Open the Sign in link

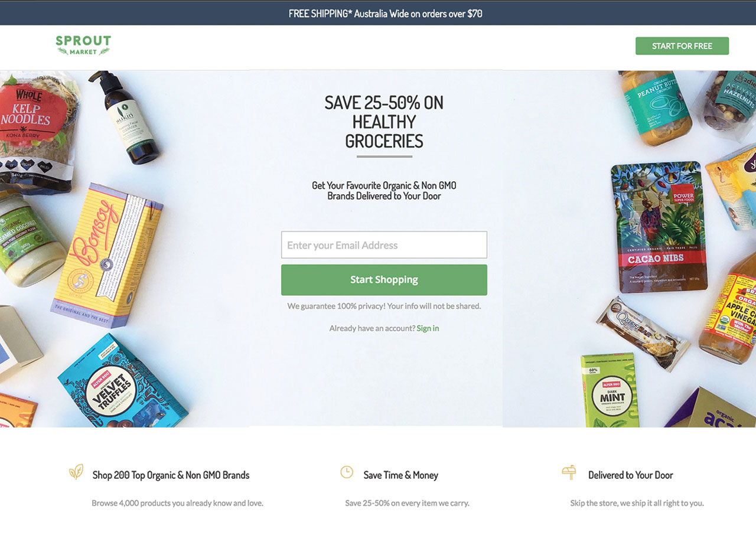click(428, 328)
